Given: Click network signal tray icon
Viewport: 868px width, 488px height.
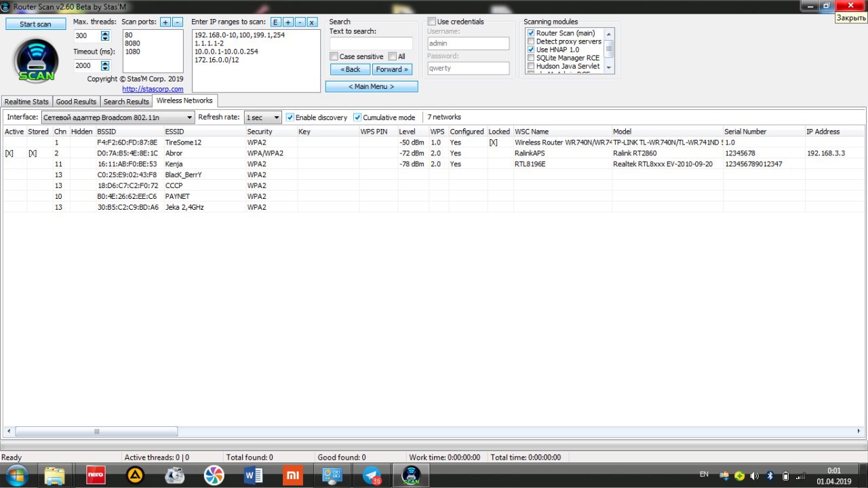Looking at the screenshot, I should tap(801, 476).
